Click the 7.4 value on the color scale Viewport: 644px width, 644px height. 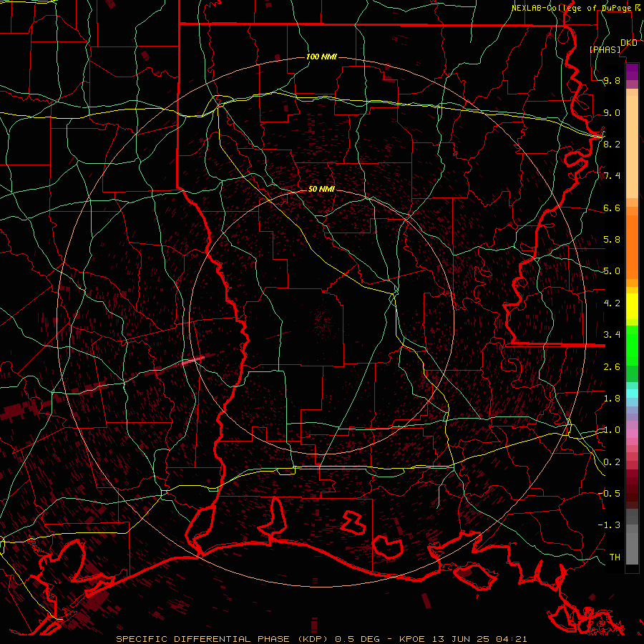pyautogui.click(x=612, y=176)
